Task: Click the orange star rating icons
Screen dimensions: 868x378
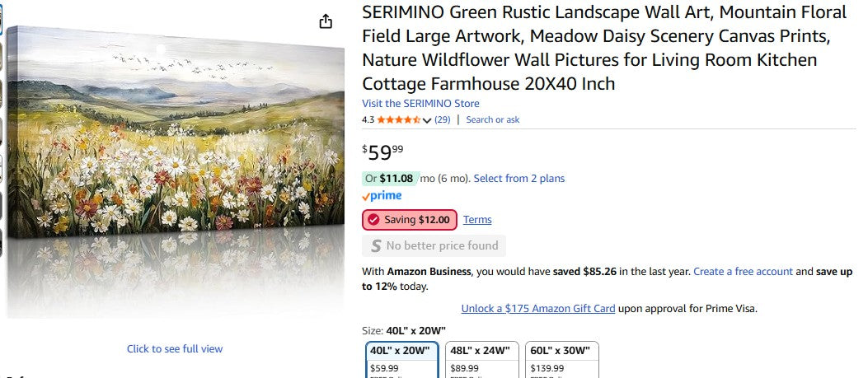Action: tap(399, 119)
